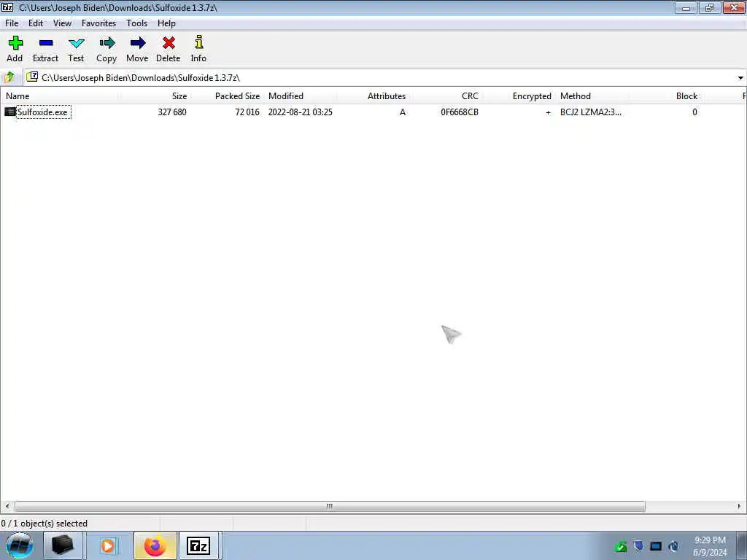Click the status text 0 / 1 object(s) selected
The height and width of the screenshot is (560, 747).
pyautogui.click(x=44, y=524)
